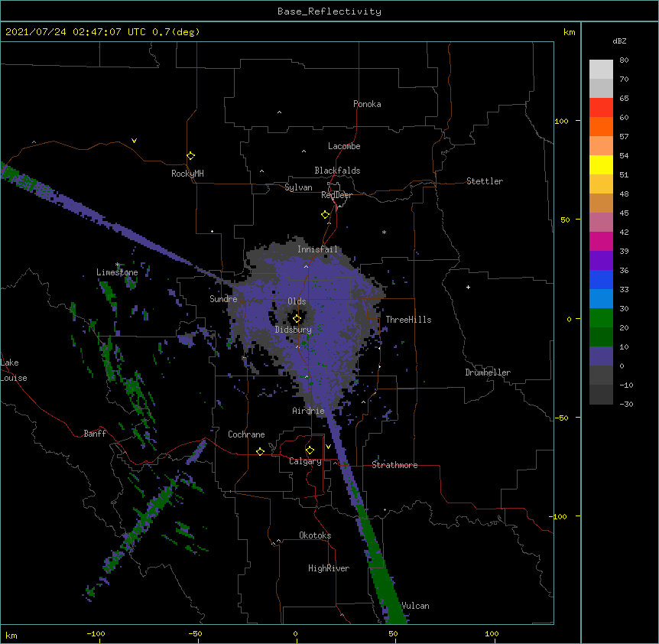The height and width of the screenshot is (644, 659).
Task: Click the Base_Reflectivity title
Action: [329, 11]
